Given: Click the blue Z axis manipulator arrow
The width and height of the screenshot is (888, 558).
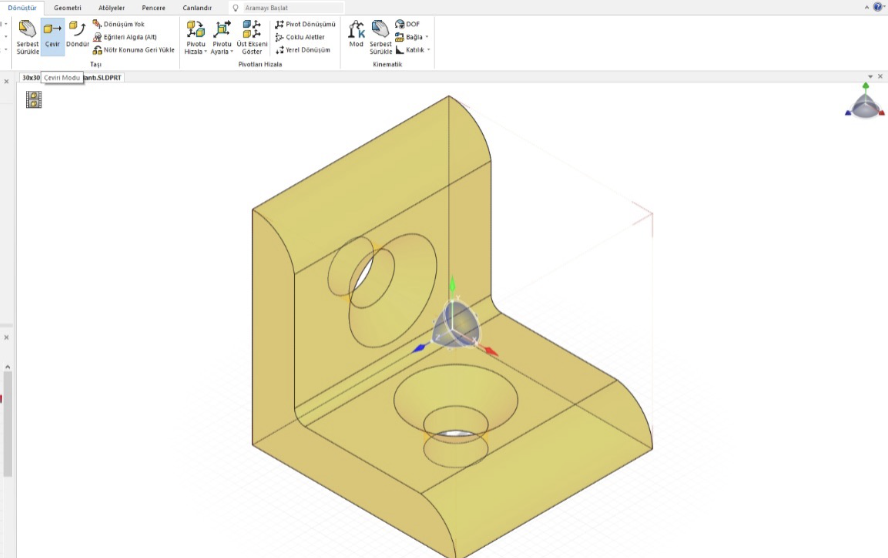Looking at the screenshot, I should pyautogui.click(x=420, y=348).
